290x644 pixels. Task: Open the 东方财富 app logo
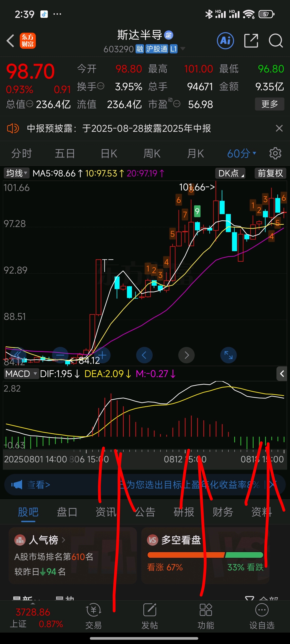(x=28, y=41)
